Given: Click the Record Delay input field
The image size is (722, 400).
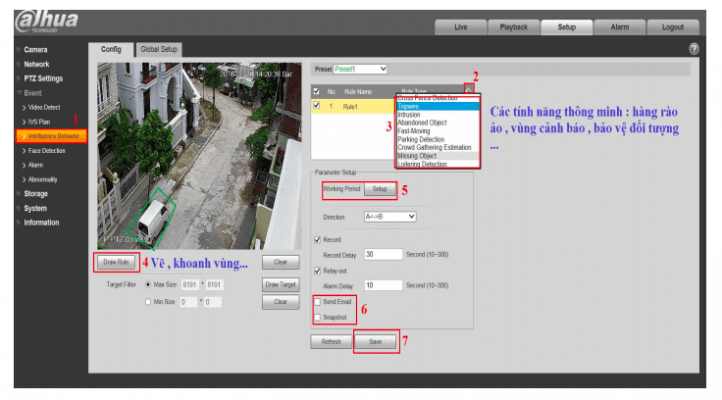Looking at the screenshot, I should click(383, 254).
